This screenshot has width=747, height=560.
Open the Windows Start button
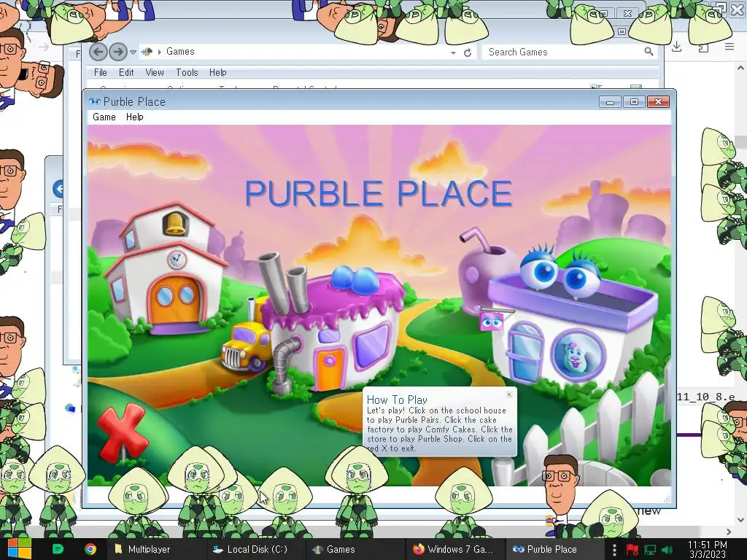pos(19,549)
